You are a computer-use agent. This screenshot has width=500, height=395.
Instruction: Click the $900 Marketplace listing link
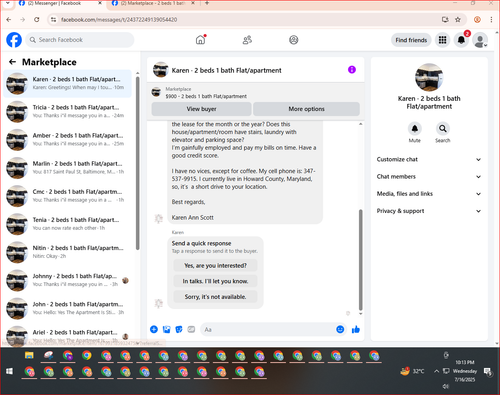[206, 96]
